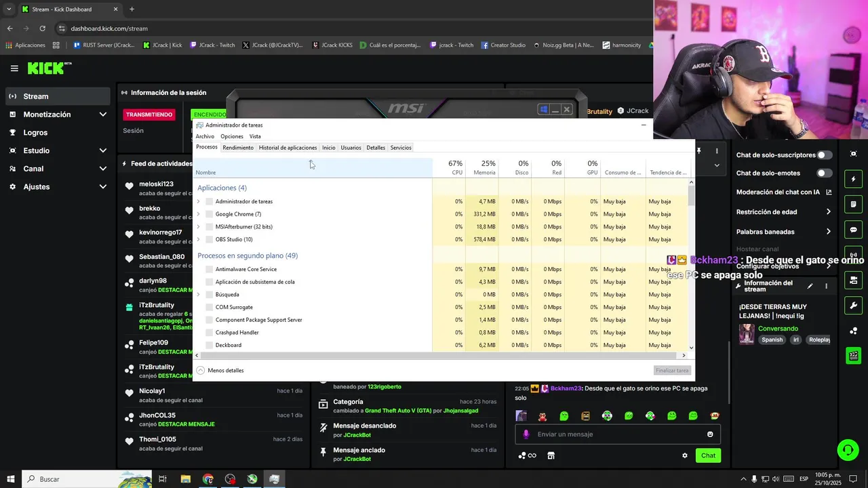Open the chat bubble sidebar icon

(854, 230)
